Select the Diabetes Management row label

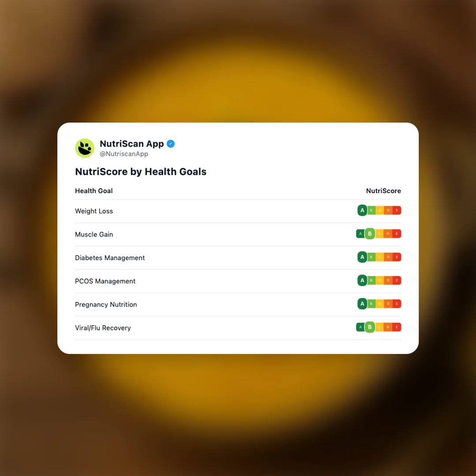[x=110, y=258]
